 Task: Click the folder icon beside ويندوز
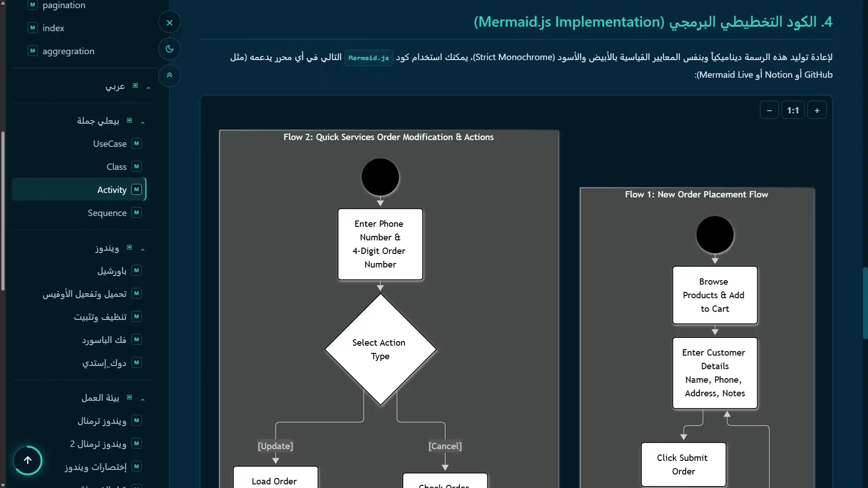tap(129, 247)
